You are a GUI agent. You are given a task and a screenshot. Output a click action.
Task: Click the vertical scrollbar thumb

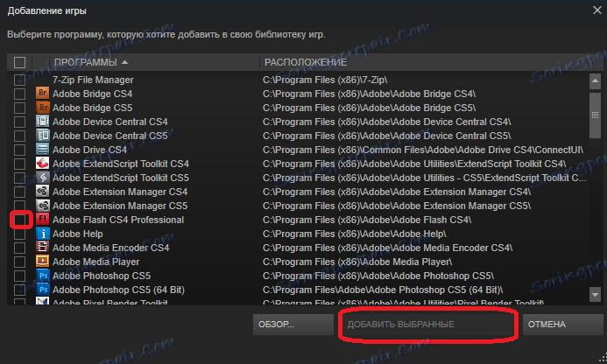click(x=595, y=115)
